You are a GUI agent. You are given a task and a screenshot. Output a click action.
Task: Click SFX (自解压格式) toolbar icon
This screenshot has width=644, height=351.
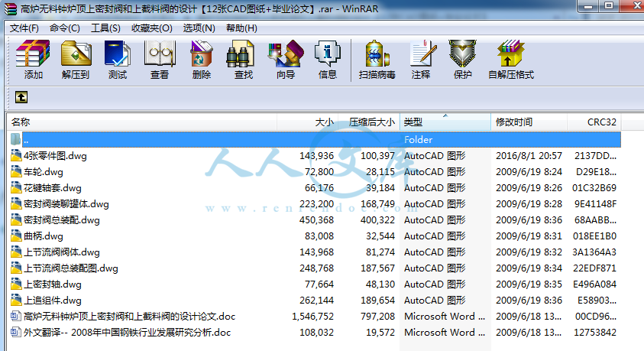pyautogui.click(x=510, y=54)
